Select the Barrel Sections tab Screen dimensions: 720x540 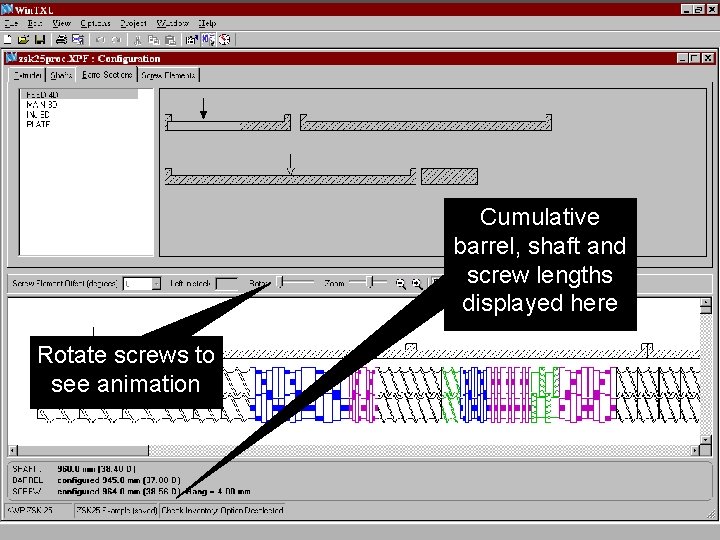107,74
